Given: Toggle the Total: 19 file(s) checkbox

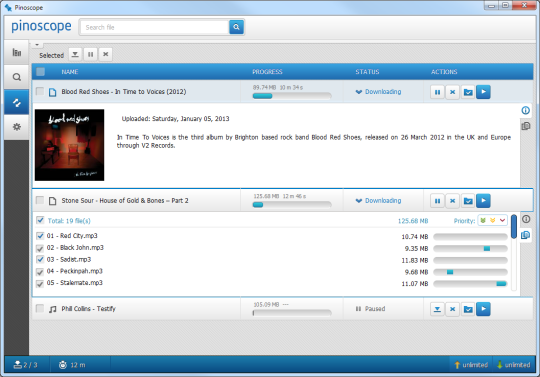Looking at the screenshot, I should click(x=40, y=220).
